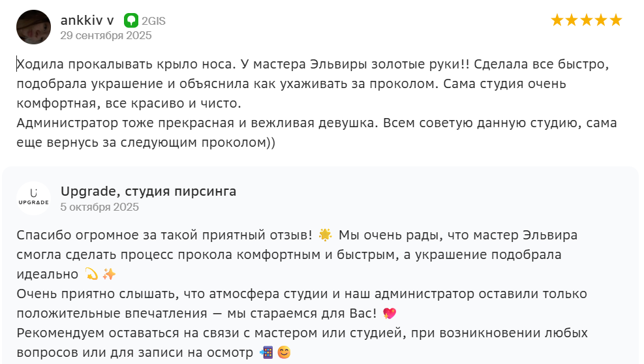
Task: Click the sparkles emoji in the reply
Action: click(x=108, y=274)
